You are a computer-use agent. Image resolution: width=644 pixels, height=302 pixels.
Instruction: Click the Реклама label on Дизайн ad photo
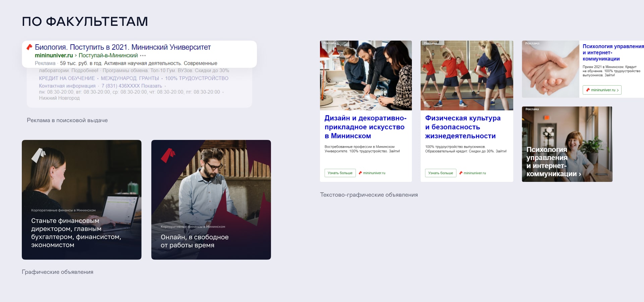click(x=330, y=43)
